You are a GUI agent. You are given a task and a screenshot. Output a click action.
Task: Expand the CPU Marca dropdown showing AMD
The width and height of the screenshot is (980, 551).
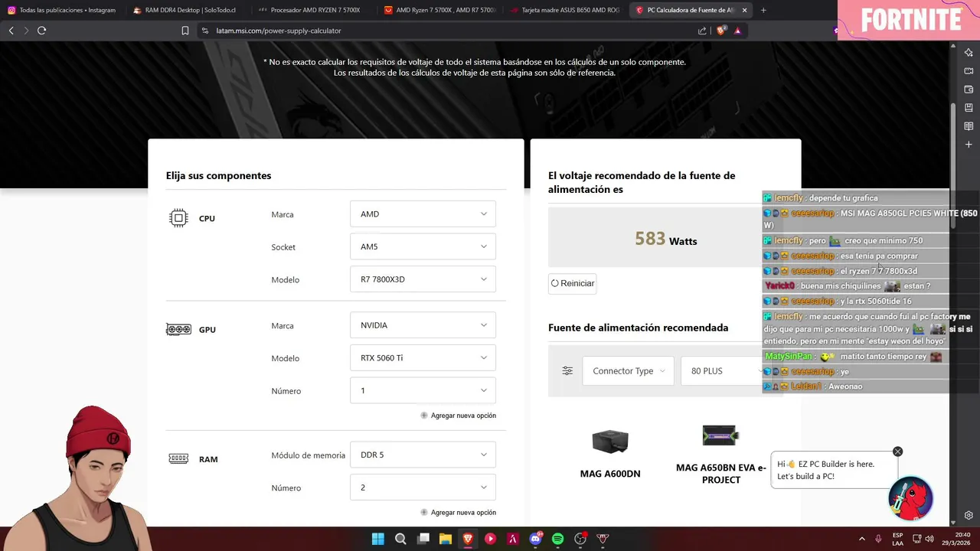[x=423, y=214]
